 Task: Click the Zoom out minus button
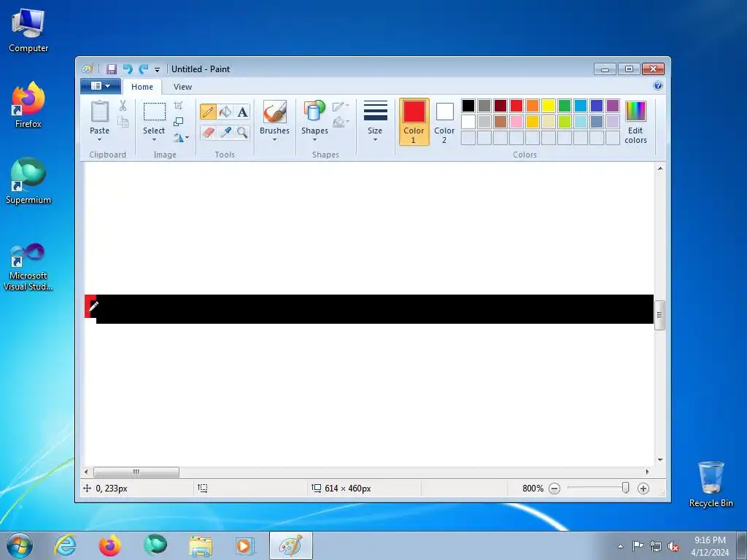(554, 488)
